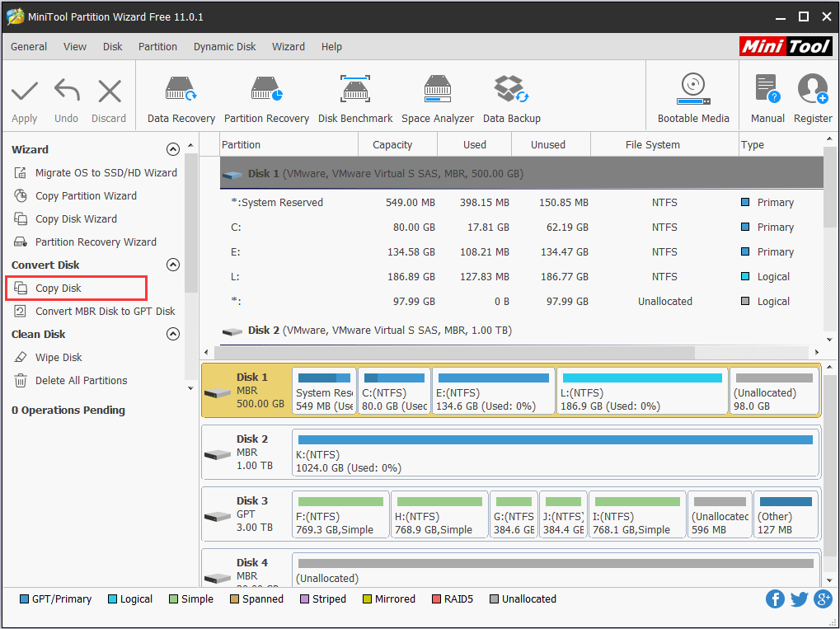Open the Wizard menu
The height and width of the screenshot is (629, 840).
pyautogui.click(x=289, y=47)
